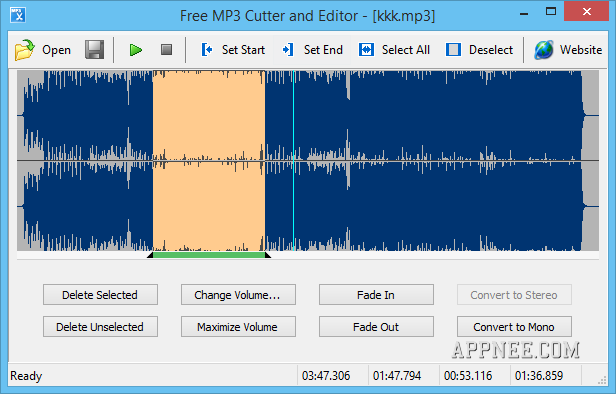Screen dimensions: 616x394
Task: Click the Convert to Stereo button
Action: pyautogui.click(x=514, y=295)
